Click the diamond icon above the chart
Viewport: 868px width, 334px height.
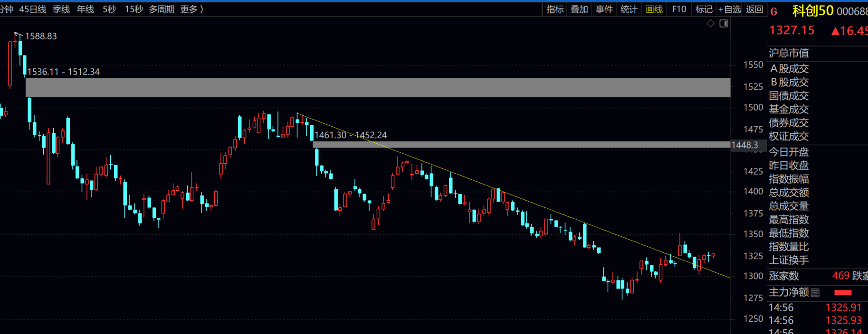coord(710,24)
